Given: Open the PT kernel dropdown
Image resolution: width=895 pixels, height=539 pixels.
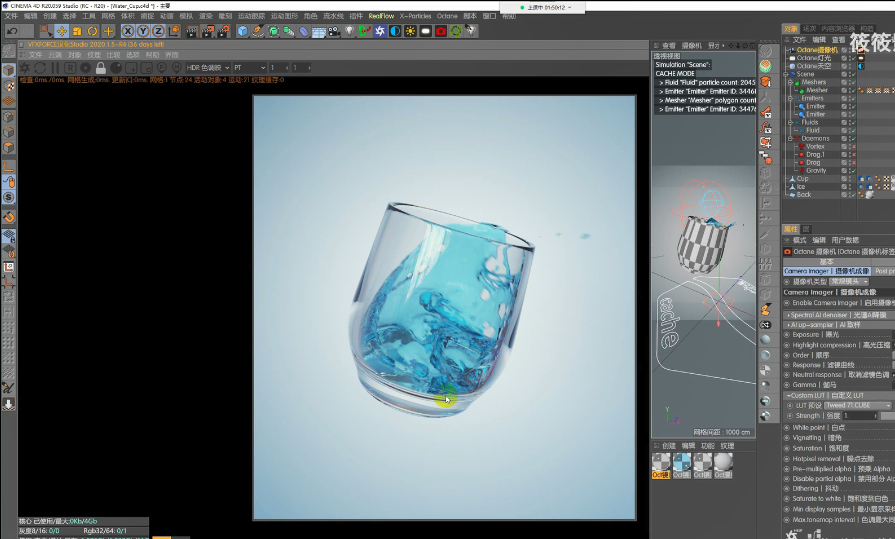Looking at the screenshot, I should click(249, 67).
